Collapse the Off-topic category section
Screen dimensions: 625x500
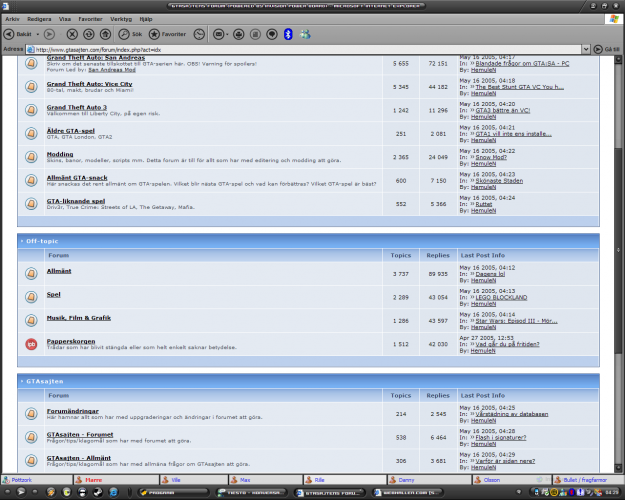[22, 240]
